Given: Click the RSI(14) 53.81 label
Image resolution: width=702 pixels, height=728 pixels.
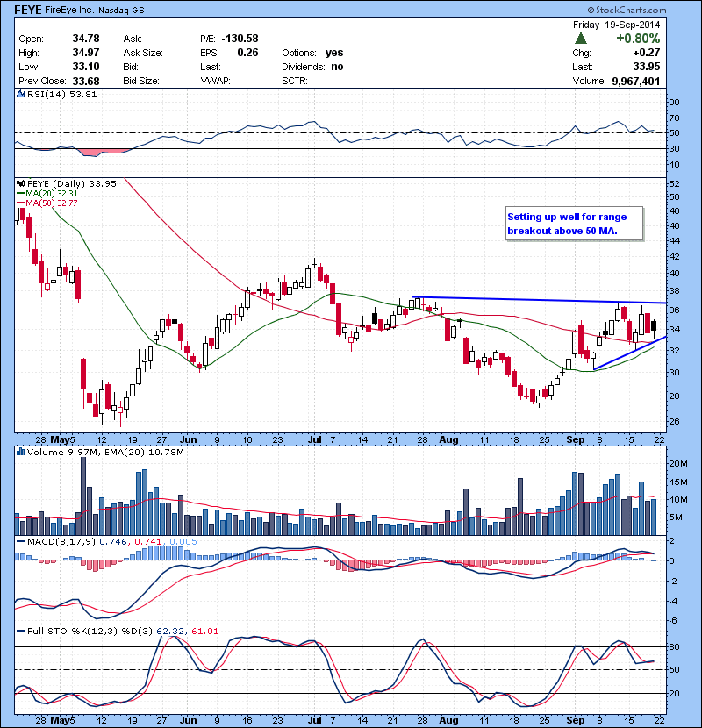Looking at the screenshot, I should [x=61, y=94].
